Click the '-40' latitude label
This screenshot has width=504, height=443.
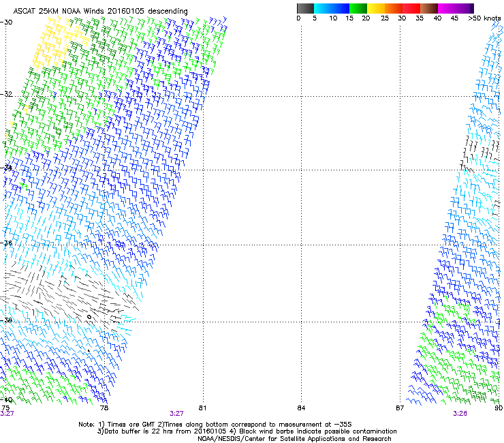pos(6,399)
